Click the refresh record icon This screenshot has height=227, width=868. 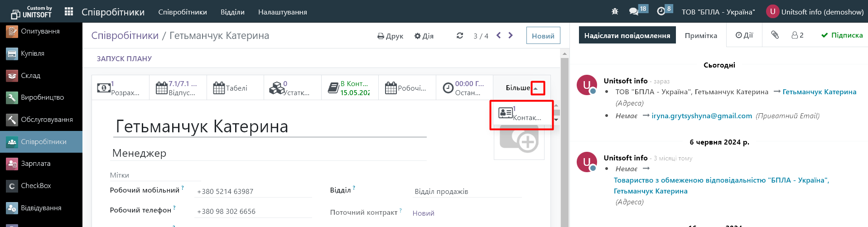click(x=460, y=36)
